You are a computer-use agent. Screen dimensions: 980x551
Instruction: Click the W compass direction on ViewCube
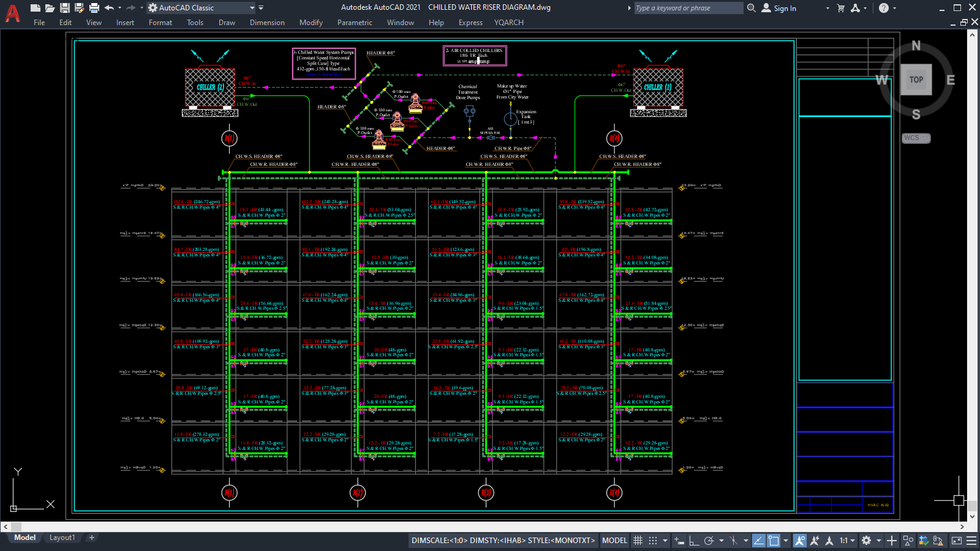882,80
